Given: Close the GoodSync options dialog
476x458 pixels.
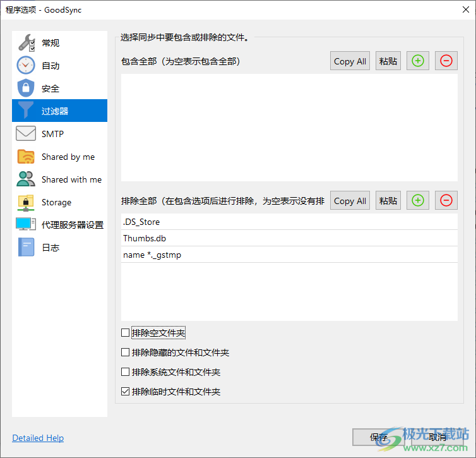Looking at the screenshot, I should click(465, 9).
